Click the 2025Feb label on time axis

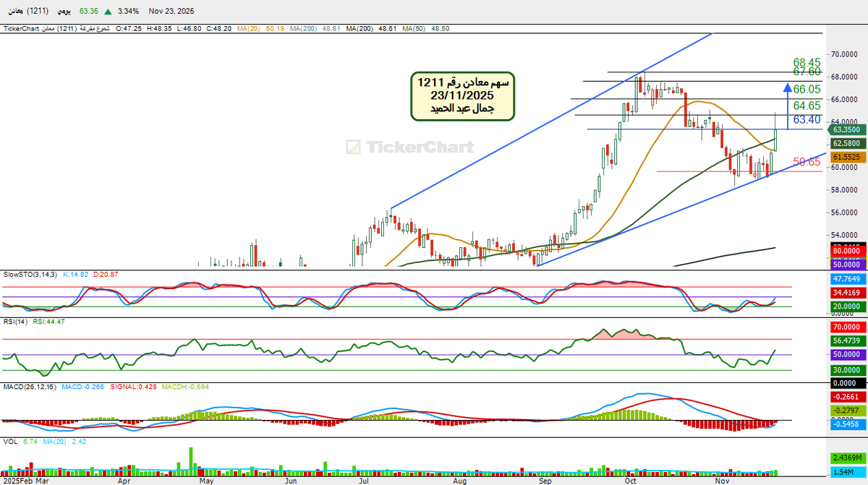17,480
